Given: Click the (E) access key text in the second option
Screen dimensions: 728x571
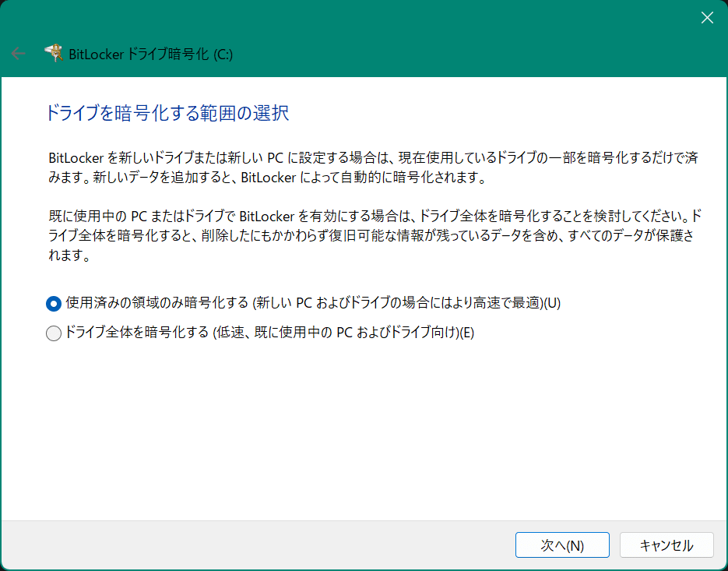Looking at the screenshot, I should pyautogui.click(x=466, y=333).
